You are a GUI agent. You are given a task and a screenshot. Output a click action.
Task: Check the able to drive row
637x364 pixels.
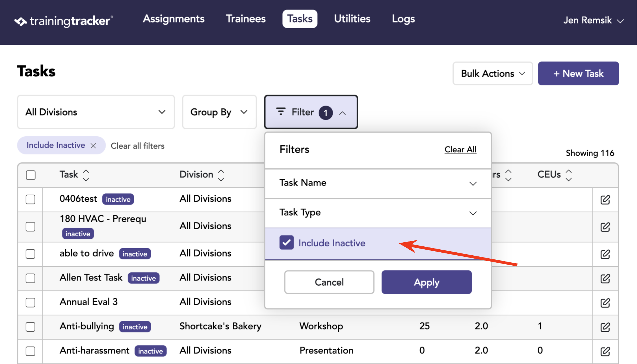coord(30,254)
